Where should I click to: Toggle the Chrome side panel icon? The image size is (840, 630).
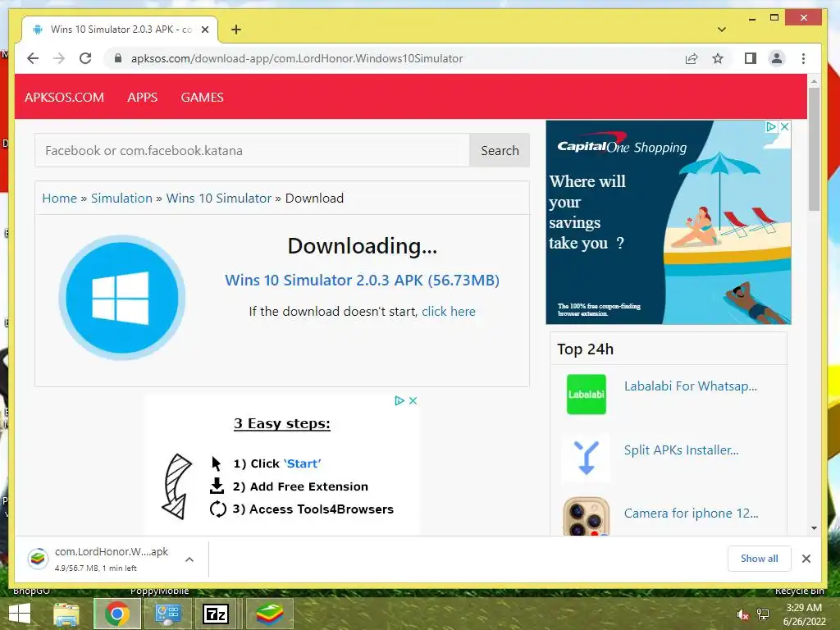750,58
